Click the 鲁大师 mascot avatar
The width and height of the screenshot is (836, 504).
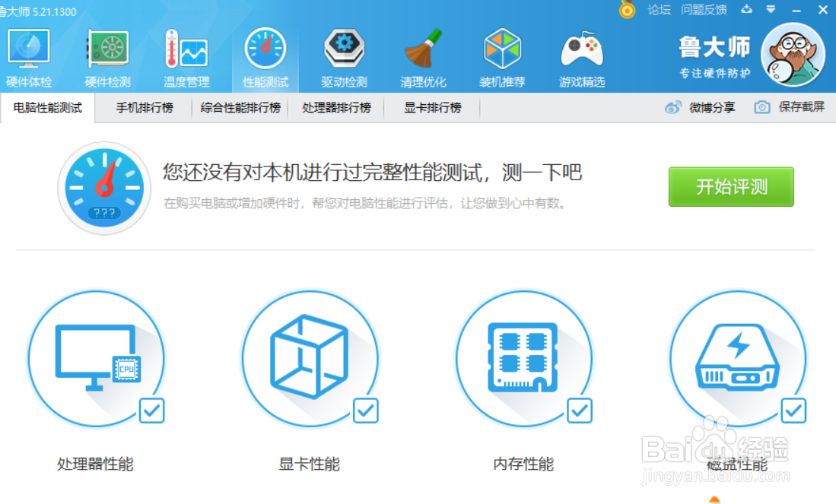[793, 55]
